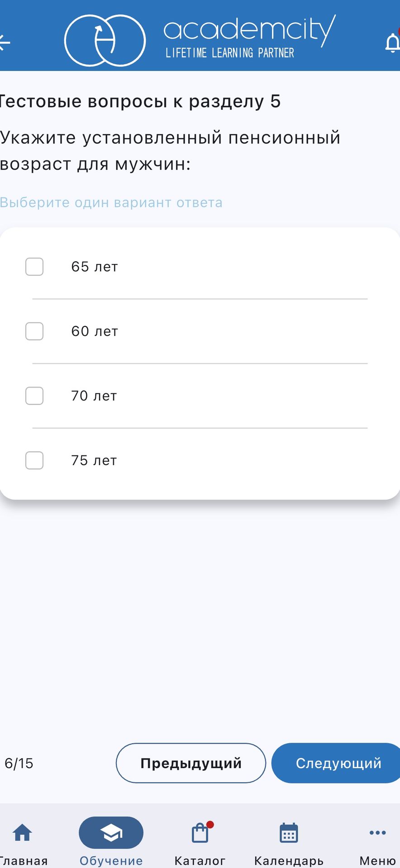Select the '60 лет' answer text

pos(95,331)
